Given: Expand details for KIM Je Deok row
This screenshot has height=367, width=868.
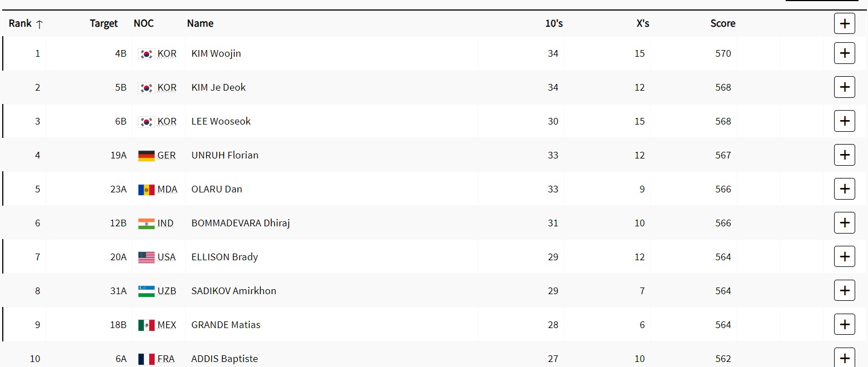Looking at the screenshot, I should 844,87.
